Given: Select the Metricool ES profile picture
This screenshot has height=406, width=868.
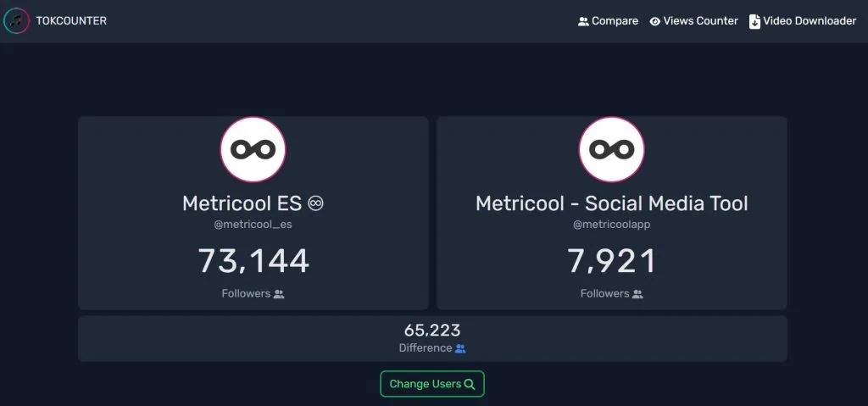Looking at the screenshot, I should pyautogui.click(x=253, y=149).
